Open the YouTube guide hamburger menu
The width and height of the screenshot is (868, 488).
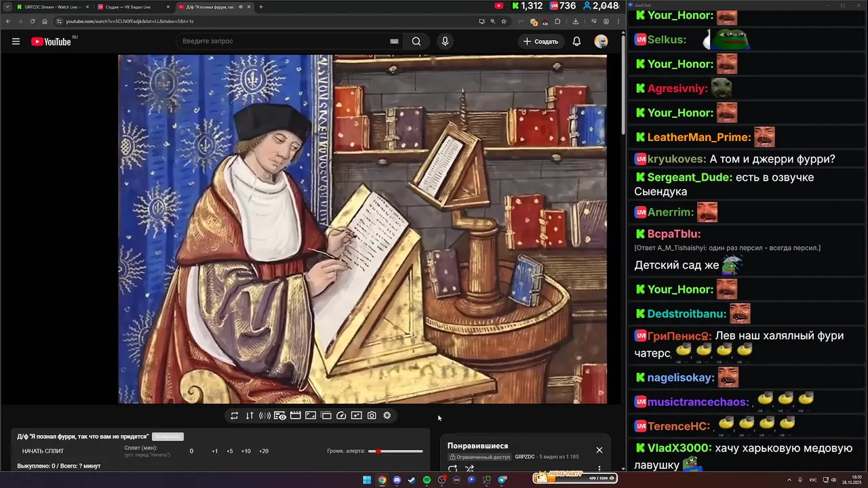(16, 41)
